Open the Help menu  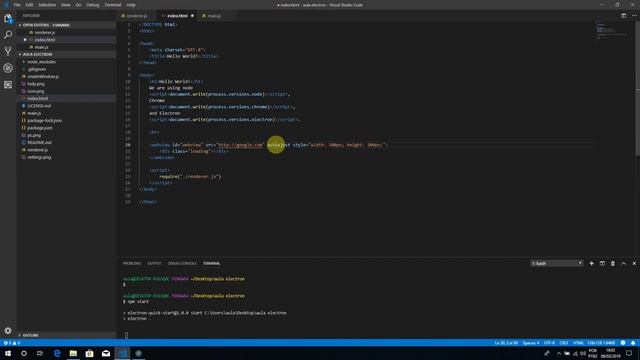pos(131,5)
